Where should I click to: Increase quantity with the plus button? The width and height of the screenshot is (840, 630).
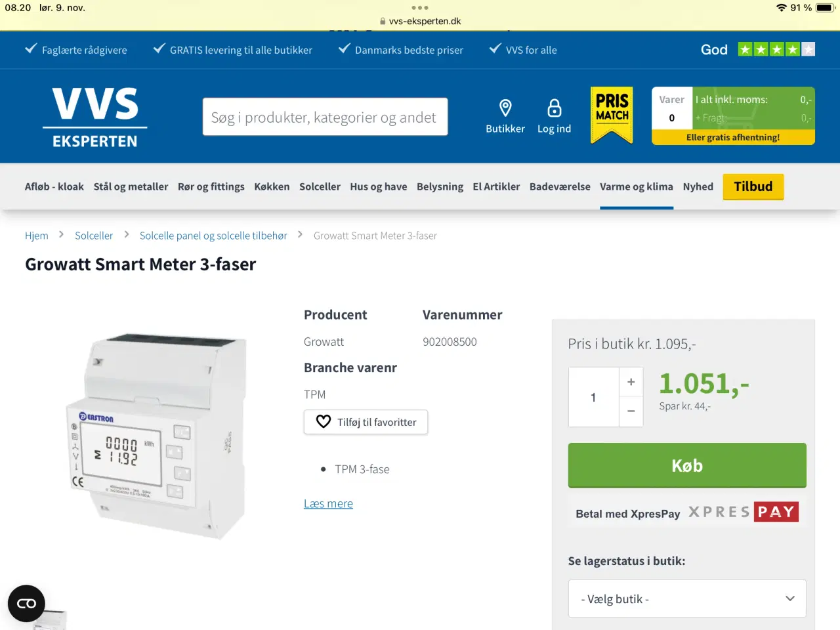coord(631,382)
